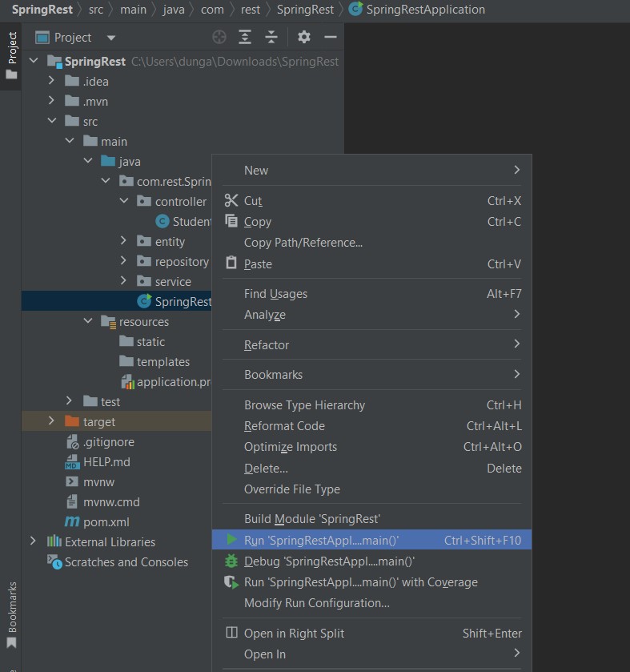Click the SpringRest application class icon in tree

[x=144, y=301]
